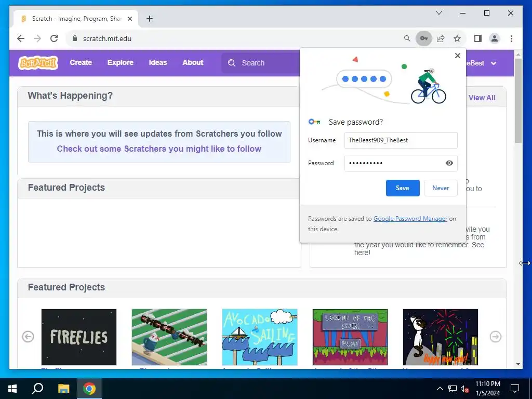This screenshot has height=399, width=532.
Task: Click the blue Save button
Action: click(403, 188)
